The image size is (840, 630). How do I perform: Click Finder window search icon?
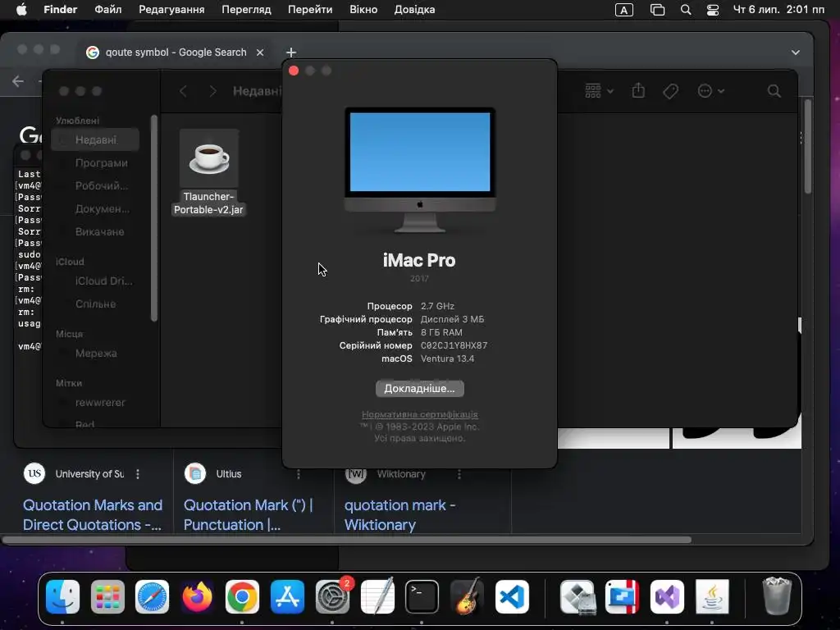coord(774,91)
